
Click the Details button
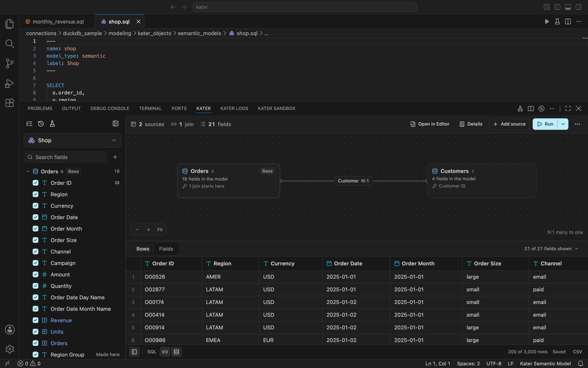click(x=471, y=124)
